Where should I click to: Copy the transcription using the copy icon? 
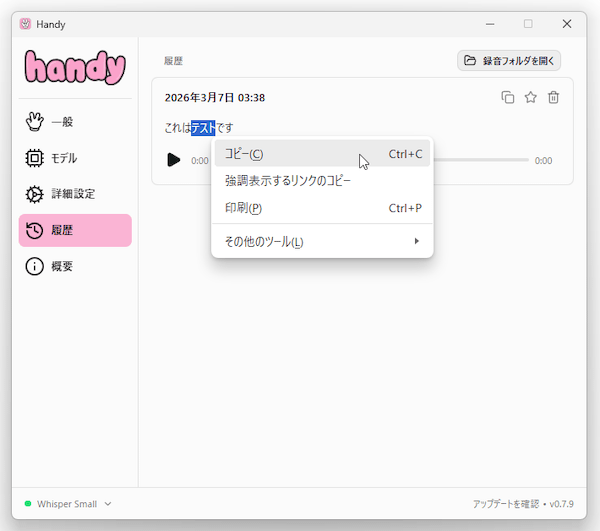tap(508, 98)
